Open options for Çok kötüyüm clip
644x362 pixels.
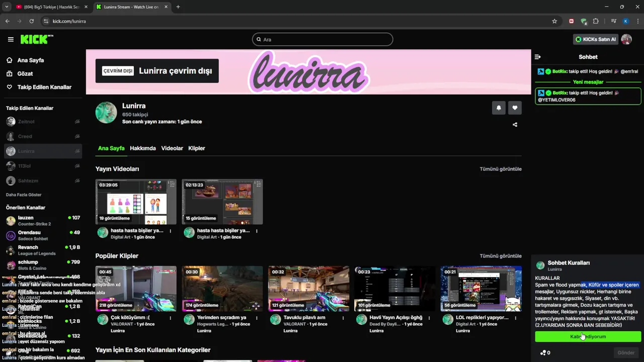[x=171, y=318]
